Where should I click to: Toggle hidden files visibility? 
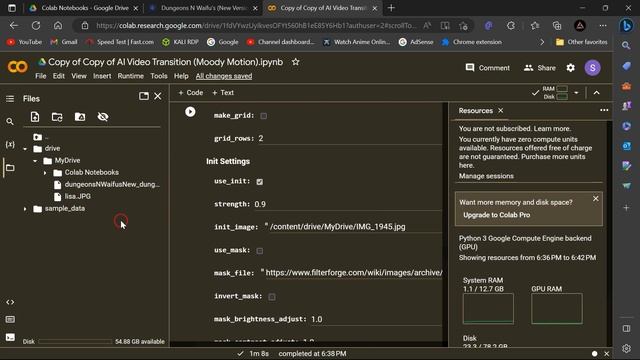coord(103,117)
